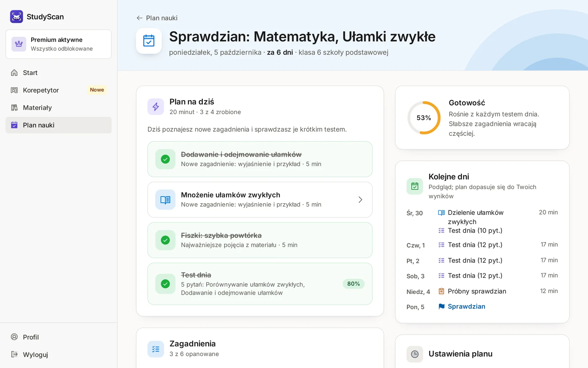
Task: Click the calendar icon beside the Sprawdzian title
Action: (149, 41)
